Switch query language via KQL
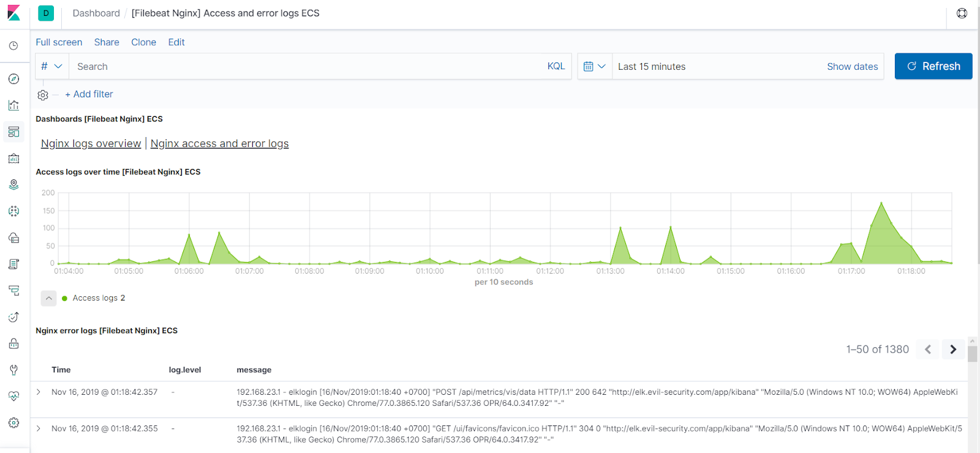 (x=556, y=66)
